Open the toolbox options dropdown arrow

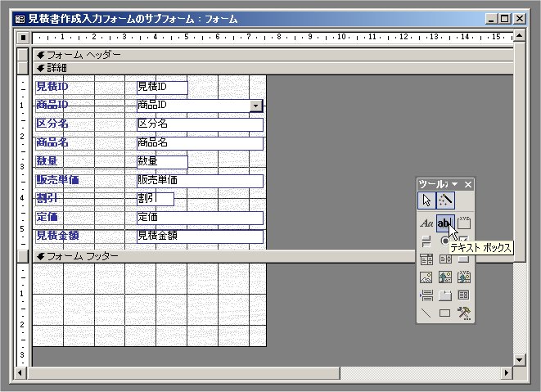[x=455, y=184]
